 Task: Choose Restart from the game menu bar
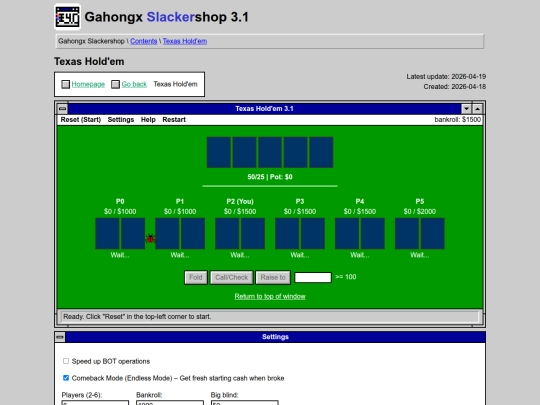coord(174,120)
